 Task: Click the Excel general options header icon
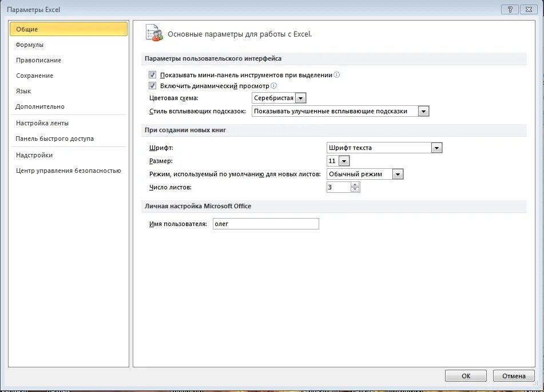[x=154, y=33]
